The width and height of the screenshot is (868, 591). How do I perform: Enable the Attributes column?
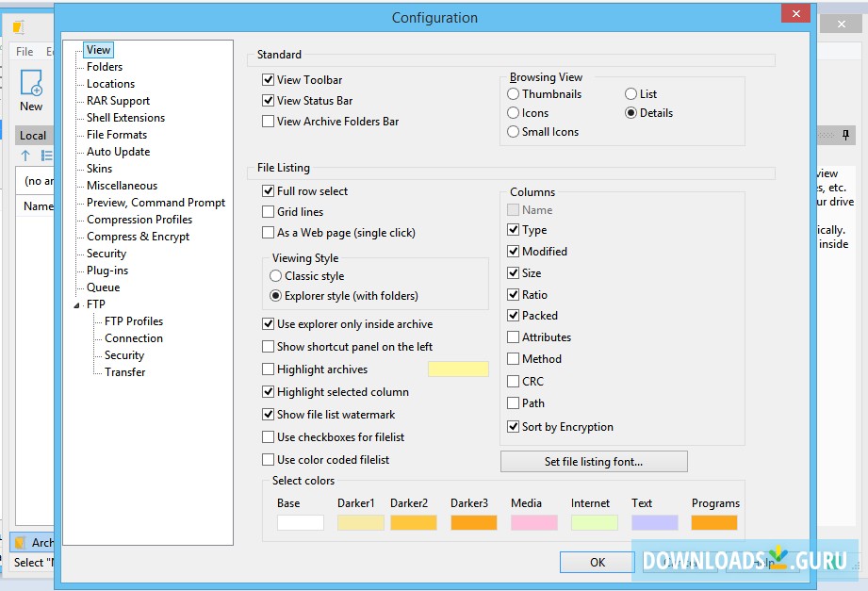513,337
